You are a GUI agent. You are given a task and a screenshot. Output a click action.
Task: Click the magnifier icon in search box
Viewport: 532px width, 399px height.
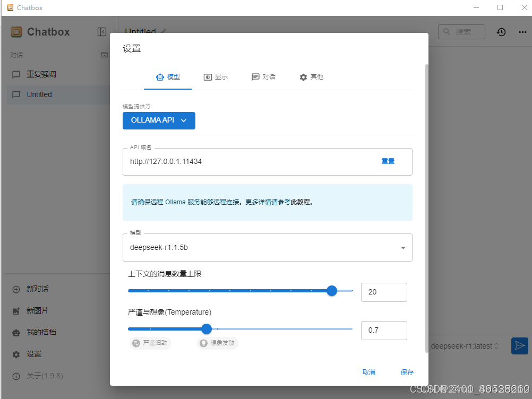point(447,32)
